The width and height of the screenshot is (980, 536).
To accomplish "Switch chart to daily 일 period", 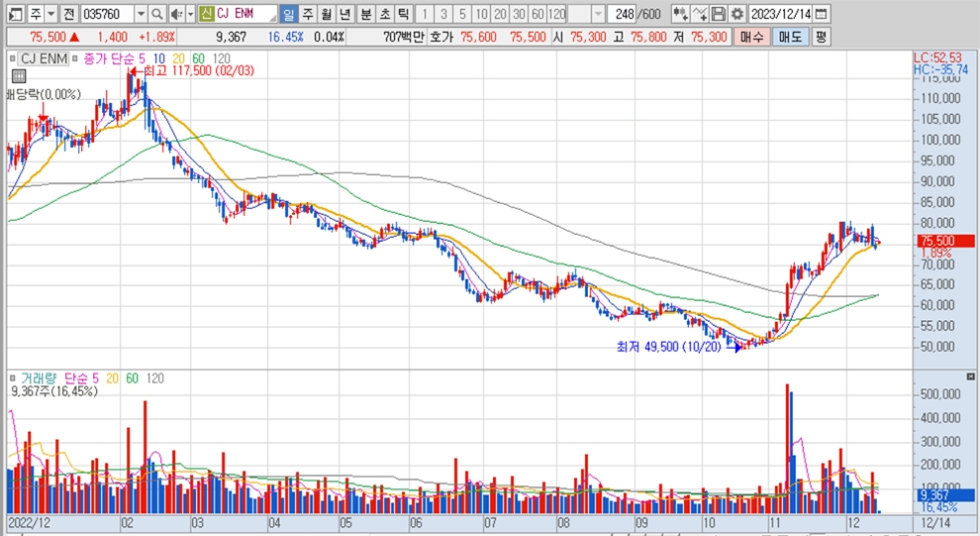I will tap(289, 14).
